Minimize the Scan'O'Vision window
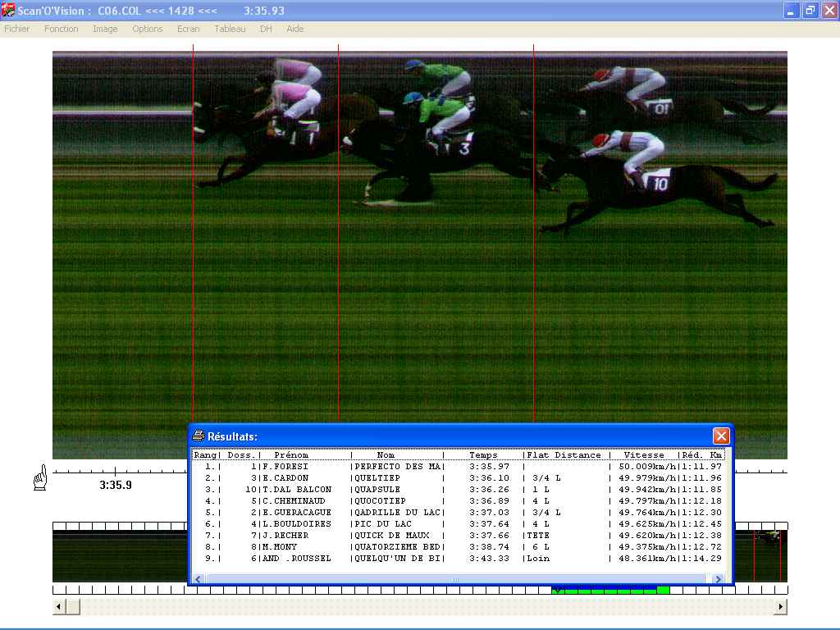Image resolution: width=840 pixels, height=630 pixels. coord(791,11)
